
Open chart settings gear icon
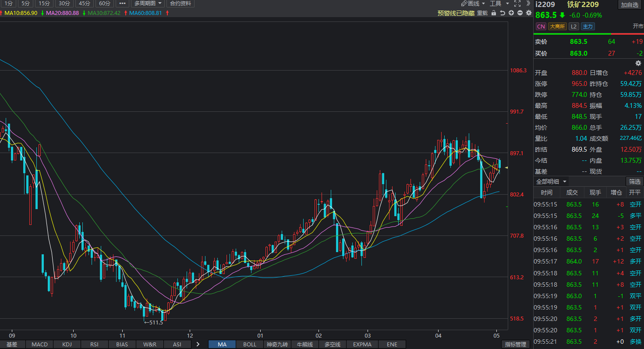528,13
